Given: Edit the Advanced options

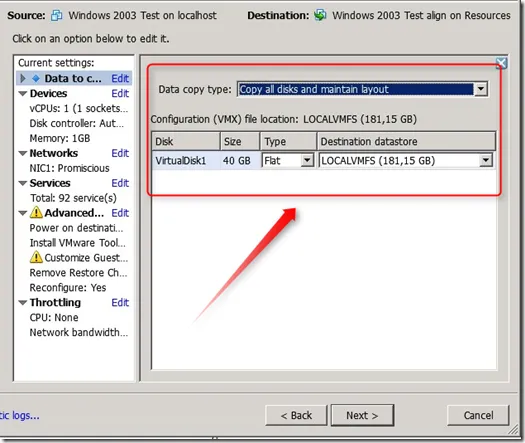Looking at the screenshot, I should 120,213.
